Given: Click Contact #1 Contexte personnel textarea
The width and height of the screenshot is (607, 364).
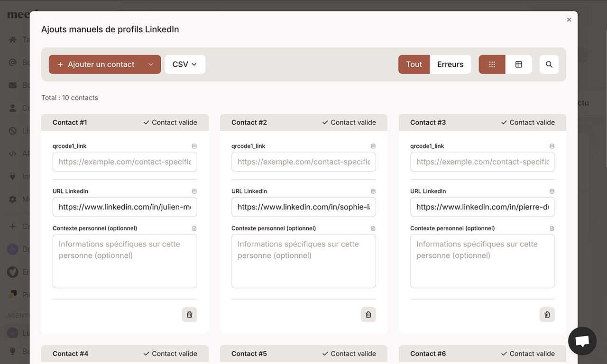Looking at the screenshot, I should pyautogui.click(x=125, y=261).
